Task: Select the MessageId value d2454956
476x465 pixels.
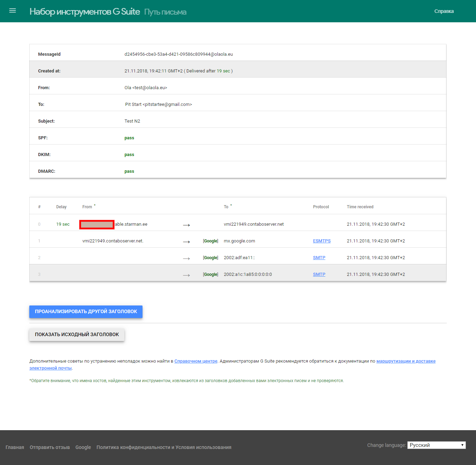Action: (x=179, y=54)
